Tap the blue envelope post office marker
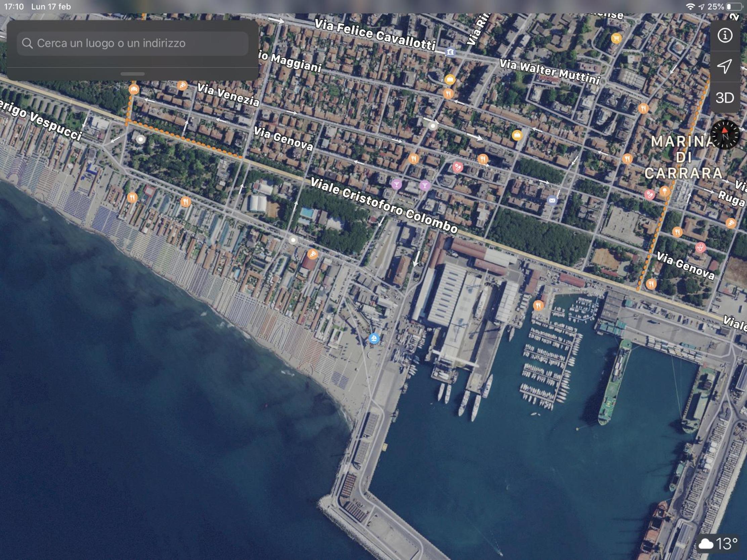 (552, 200)
